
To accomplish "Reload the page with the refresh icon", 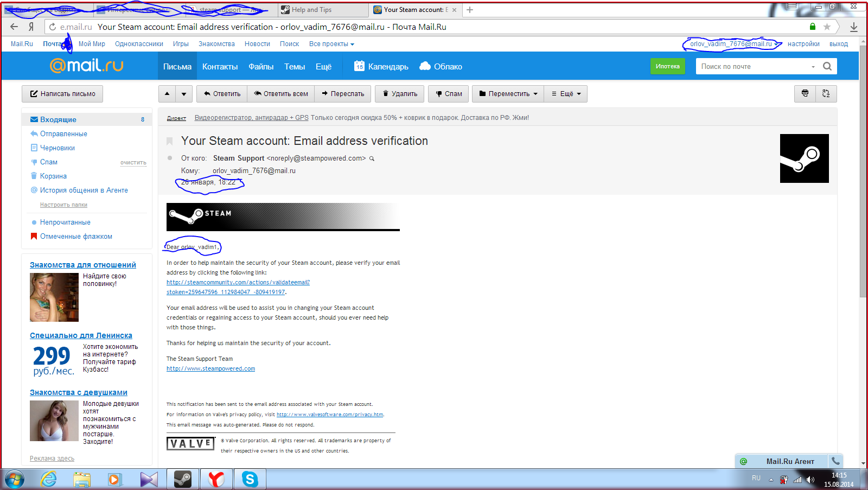I will tap(53, 27).
